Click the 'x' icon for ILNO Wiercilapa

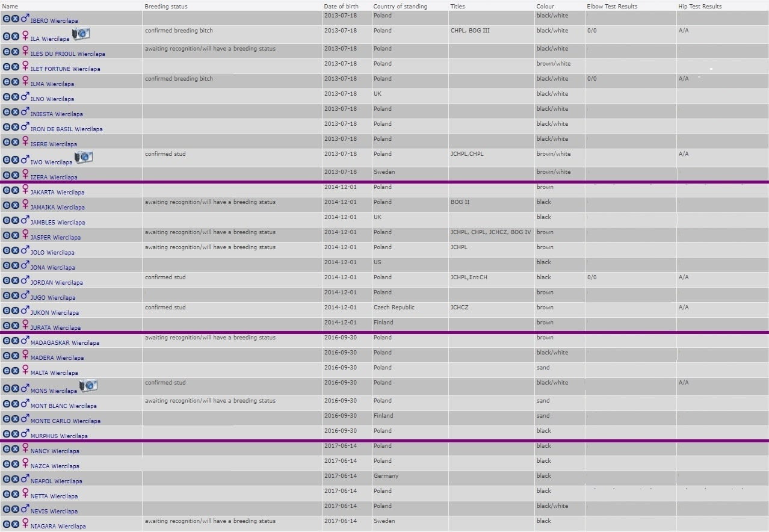[x=16, y=96]
